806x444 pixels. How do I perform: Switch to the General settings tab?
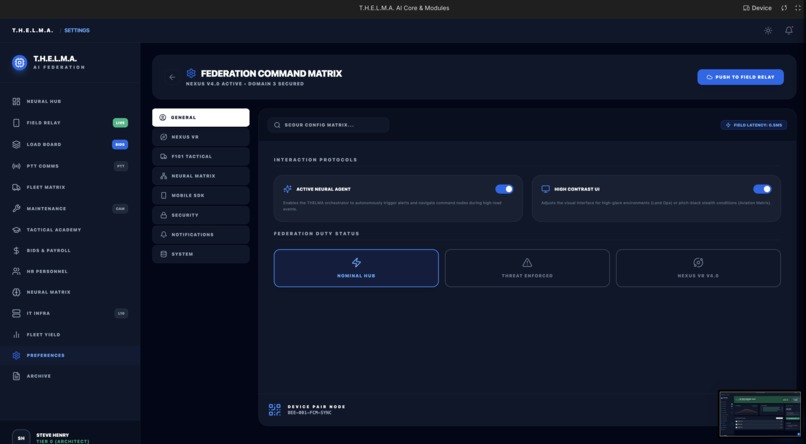(x=201, y=117)
